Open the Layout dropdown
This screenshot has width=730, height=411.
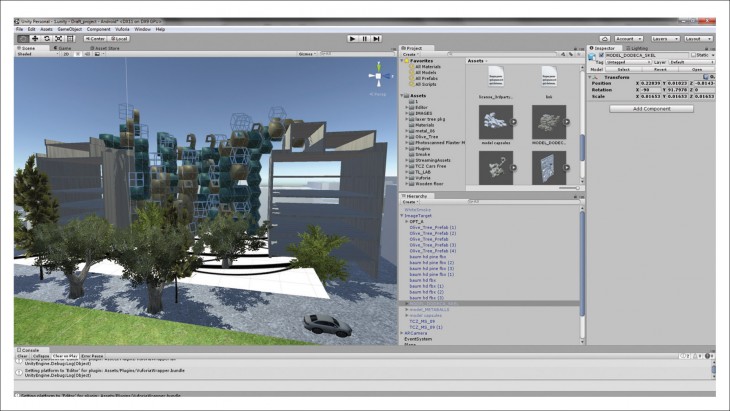pyautogui.click(x=697, y=38)
